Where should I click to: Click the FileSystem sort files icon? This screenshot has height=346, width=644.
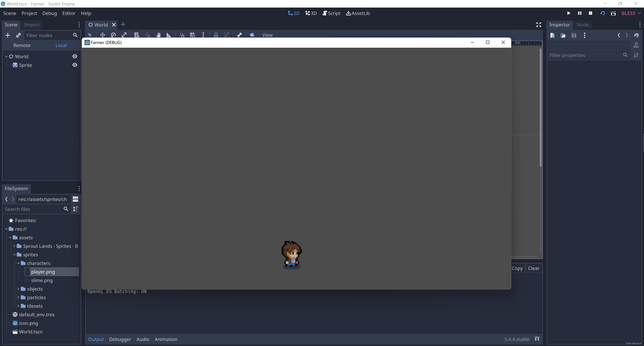tap(75, 209)
